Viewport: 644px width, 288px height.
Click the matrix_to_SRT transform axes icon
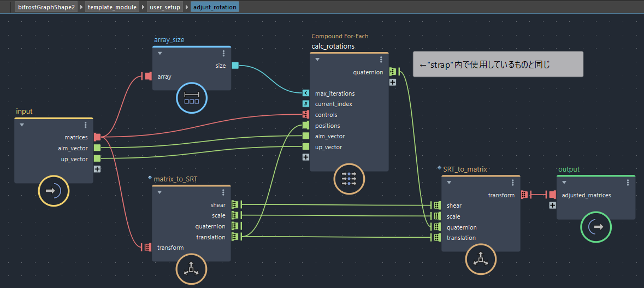pos(191,269)
